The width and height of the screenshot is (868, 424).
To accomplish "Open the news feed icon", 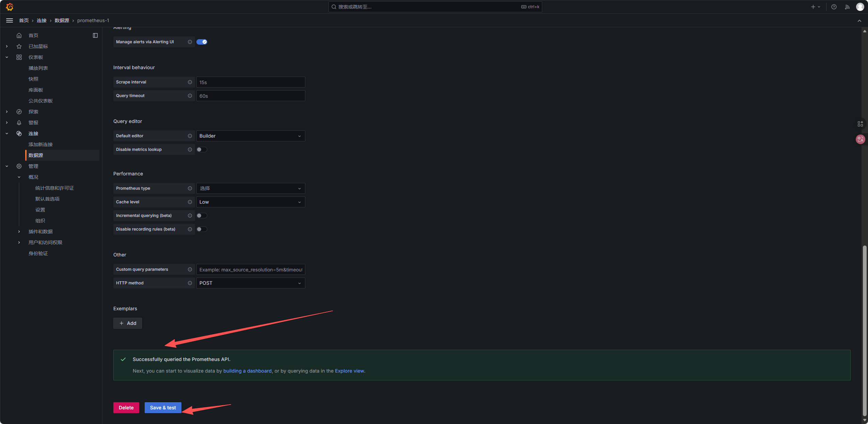I will (x=847, y=7).
